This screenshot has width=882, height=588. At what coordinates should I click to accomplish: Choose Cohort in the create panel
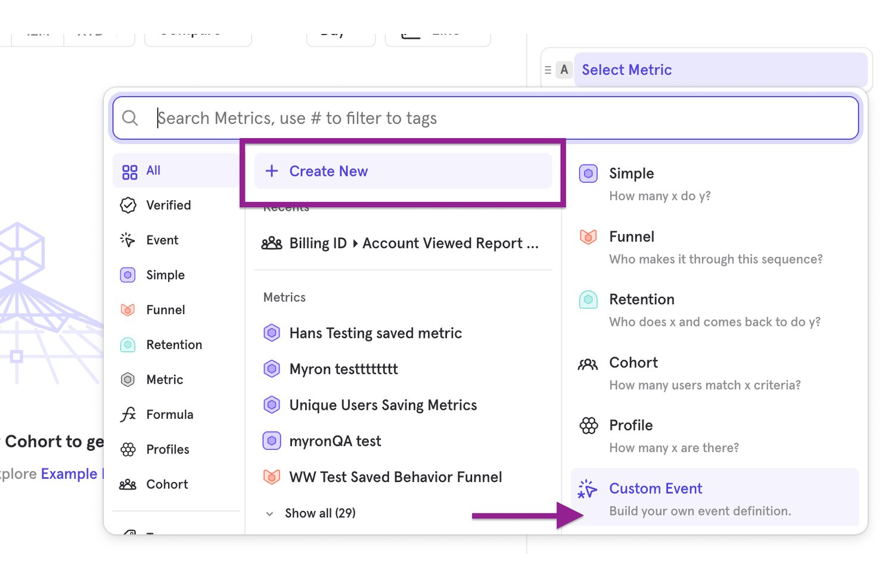click(x=715, y=373)
